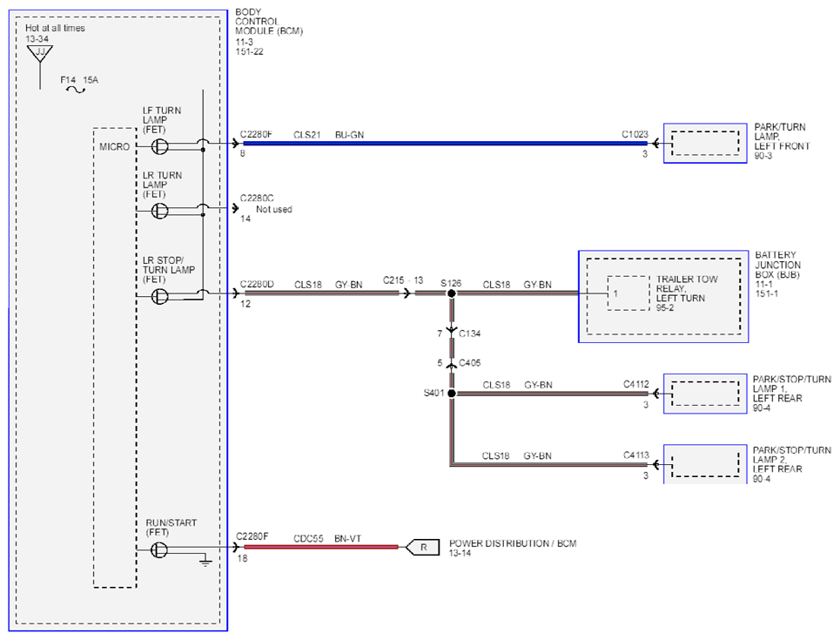Select the 'LF TURN LAMP (FET)' label
The width and height of the screenshot is (840, 640).
point(162,120)
